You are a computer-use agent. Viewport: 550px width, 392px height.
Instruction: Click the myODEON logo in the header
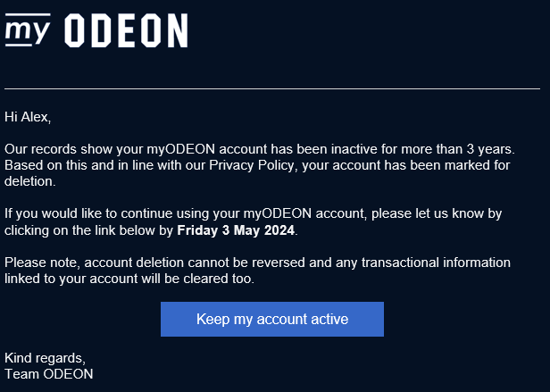(96, 30)
